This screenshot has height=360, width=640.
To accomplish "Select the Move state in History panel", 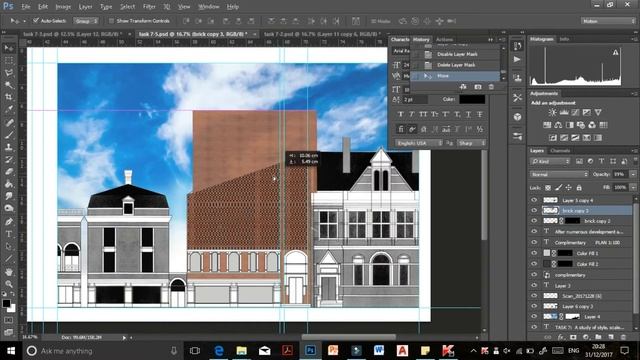I will point(455,76).
